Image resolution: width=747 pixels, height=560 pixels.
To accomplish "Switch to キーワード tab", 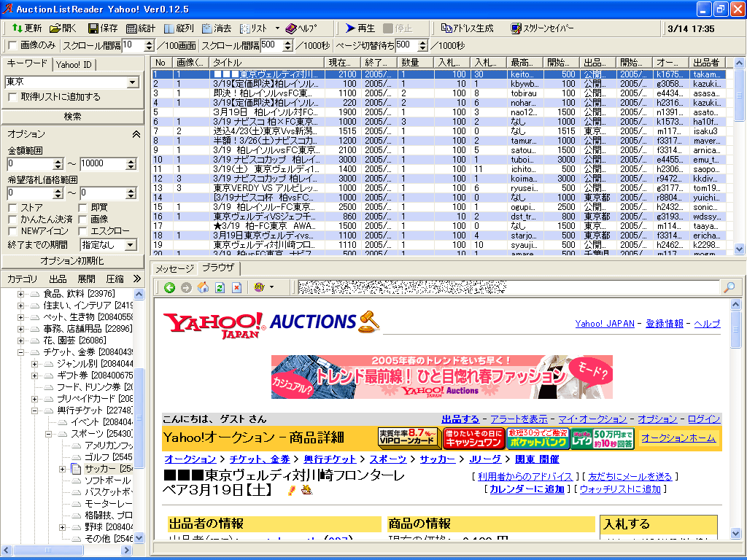I will click(27, 63).
